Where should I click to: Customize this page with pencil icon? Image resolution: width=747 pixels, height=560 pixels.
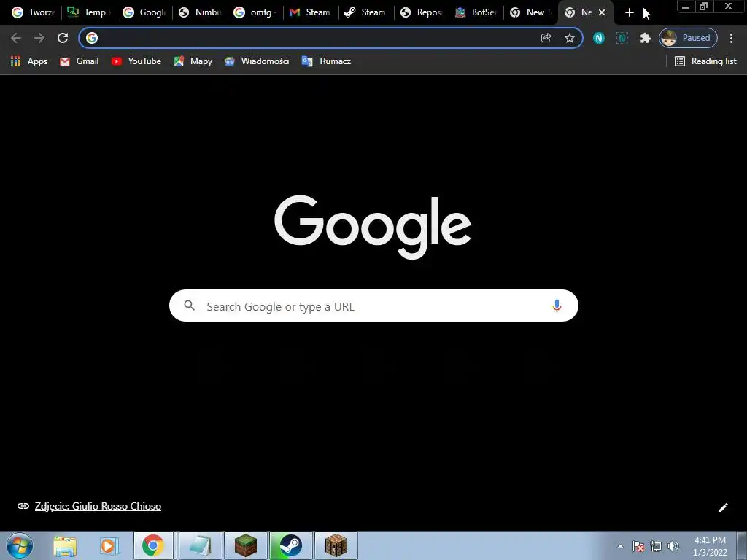click(x=723, y=507)
